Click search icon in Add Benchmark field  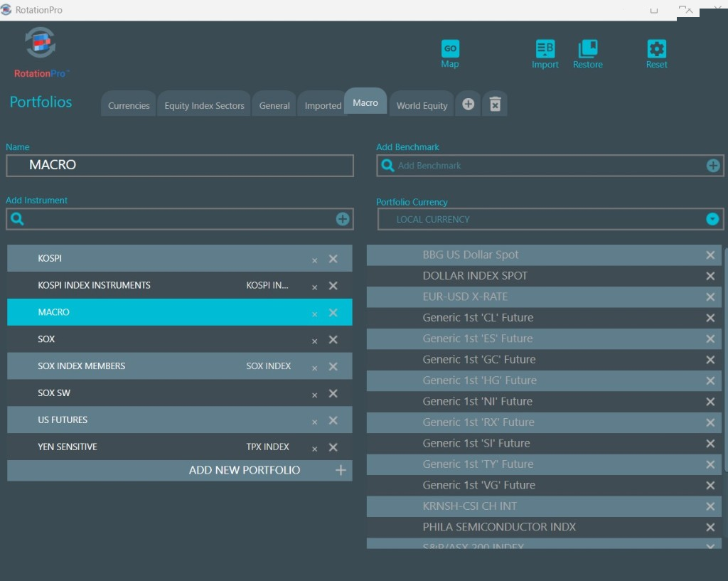point(387,165)
